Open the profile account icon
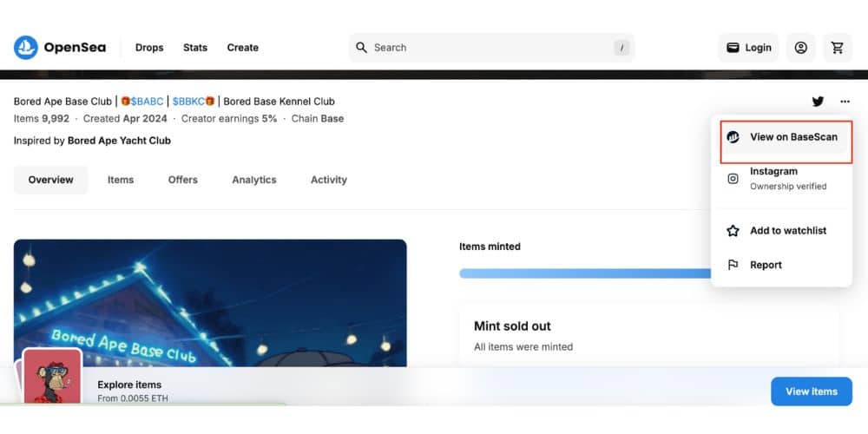The width and height of the screenshot is (868, 434). coord(800,48)
